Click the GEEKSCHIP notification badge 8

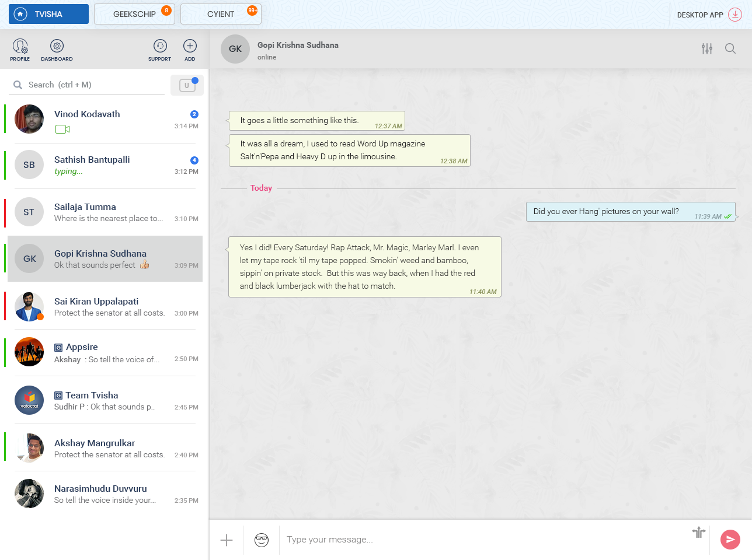tap(166, 10)
